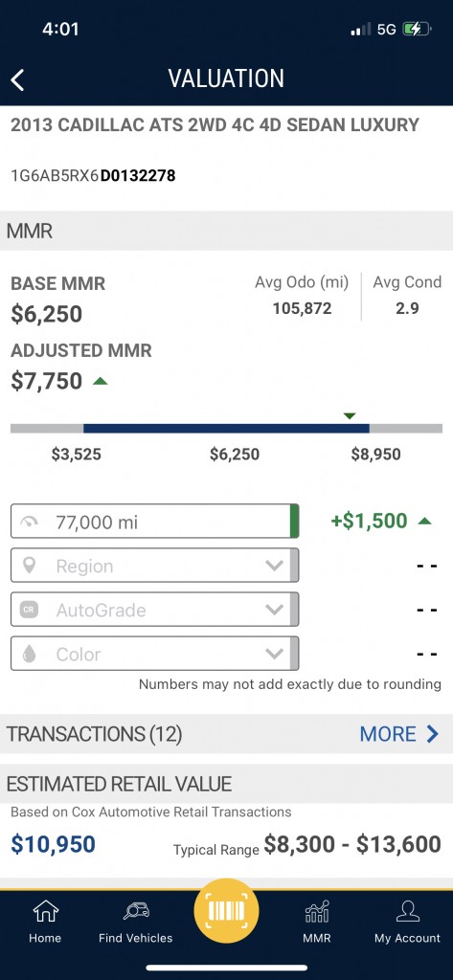Tap the location pin icon in Region

pos(29,566)
